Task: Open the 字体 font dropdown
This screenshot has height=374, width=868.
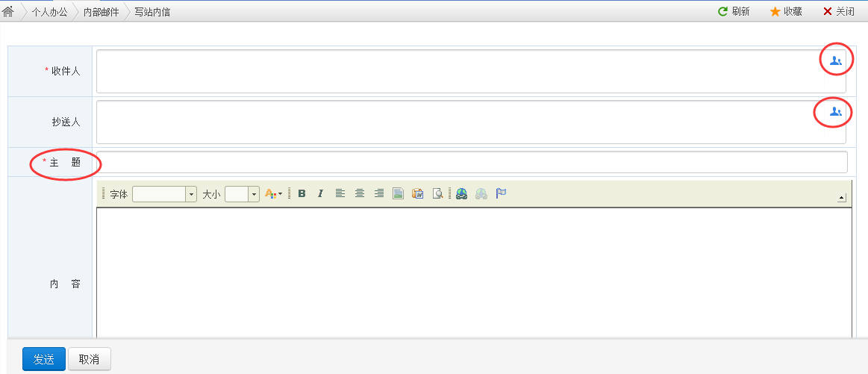Action: [191, 194]
